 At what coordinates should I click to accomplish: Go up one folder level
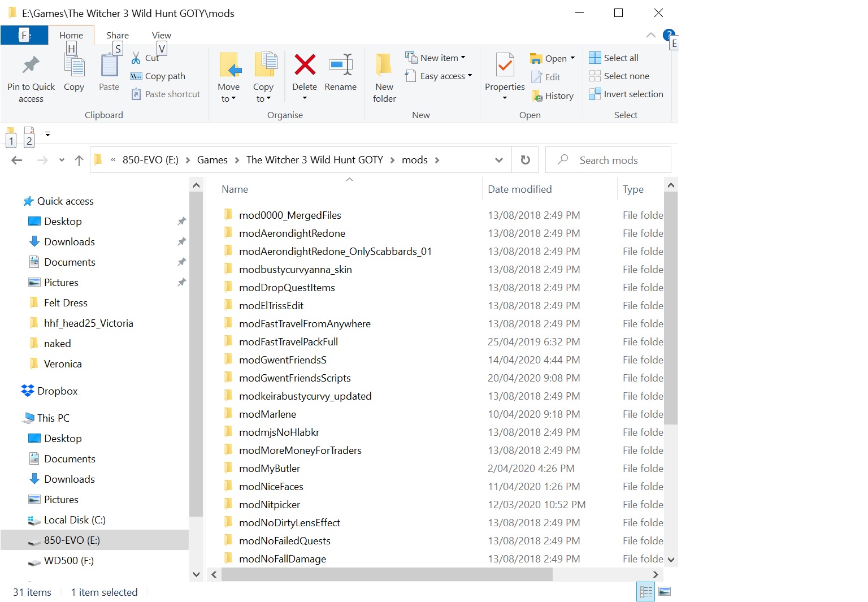tap(79, 160)
